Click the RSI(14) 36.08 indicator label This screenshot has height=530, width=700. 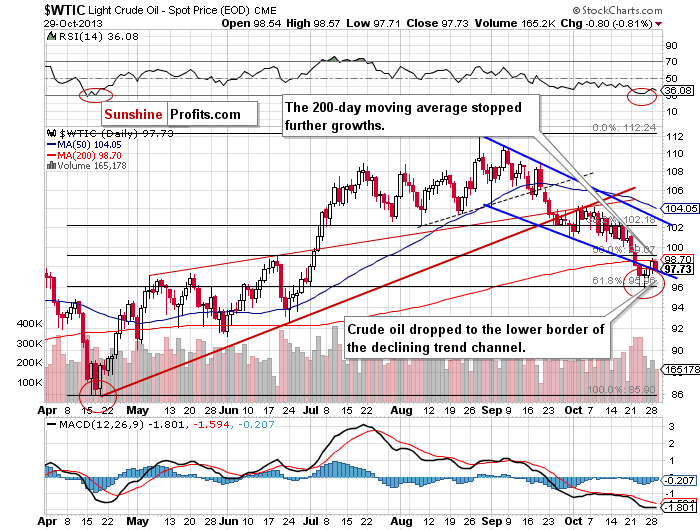click(99, 37)
